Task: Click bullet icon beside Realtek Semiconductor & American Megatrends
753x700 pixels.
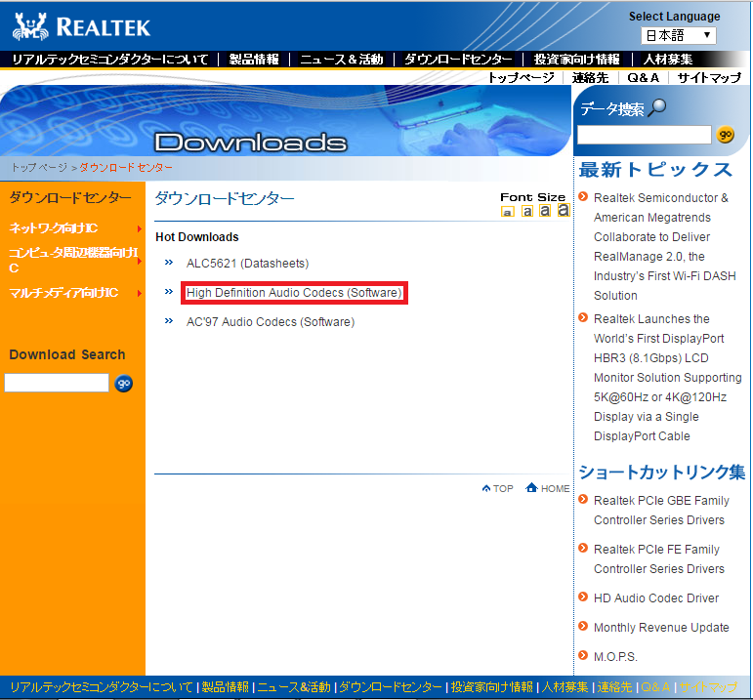Action: click(583, 196)
